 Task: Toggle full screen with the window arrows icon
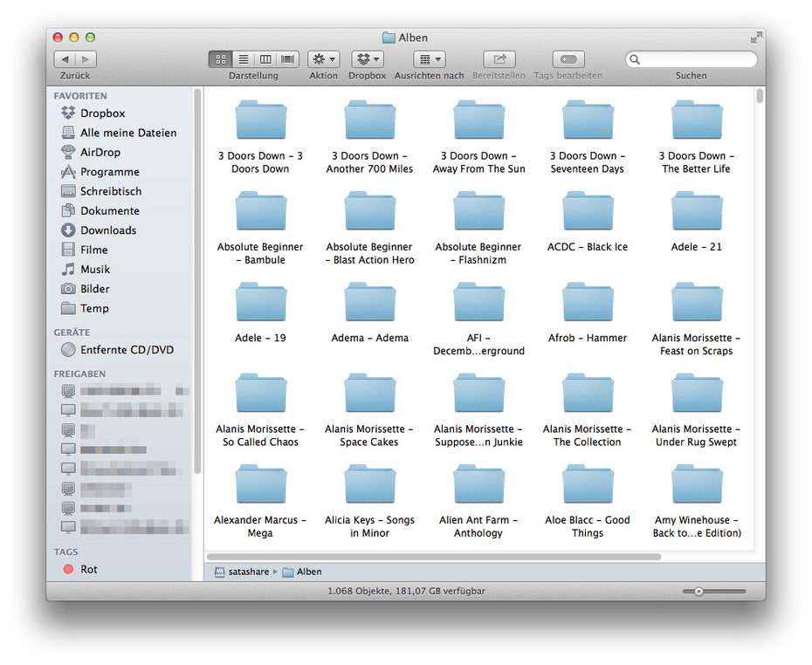pos(756,38)
